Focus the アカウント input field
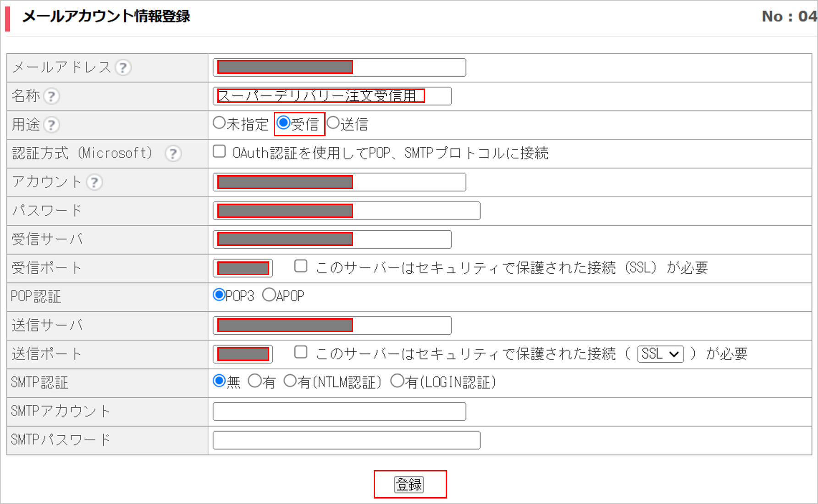The height and width of the screenshot is (504, 818). point(339,182)
